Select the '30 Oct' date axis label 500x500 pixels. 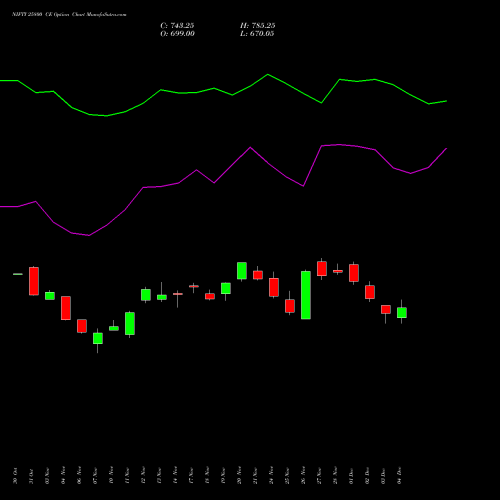tap(15, 476)
